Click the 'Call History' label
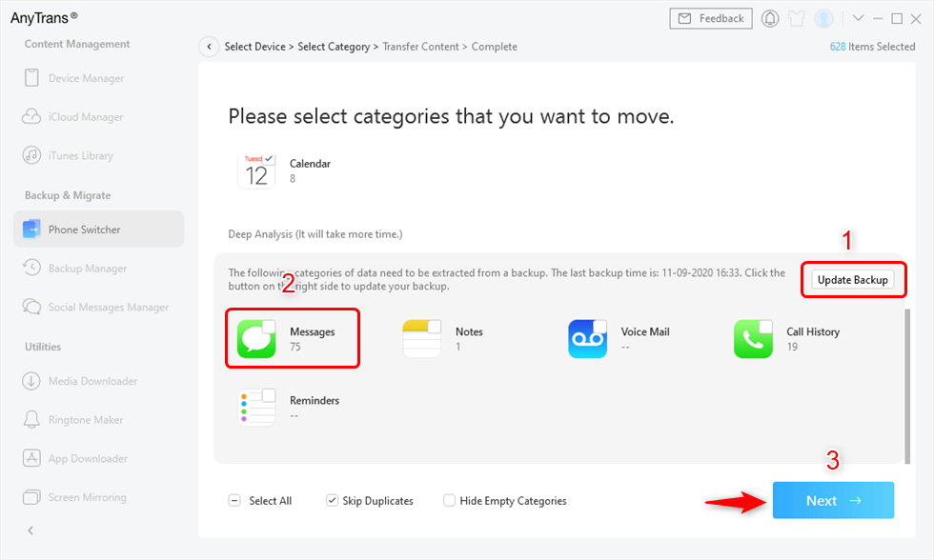The height and width of the screenshot is (560, 934). 813,331
